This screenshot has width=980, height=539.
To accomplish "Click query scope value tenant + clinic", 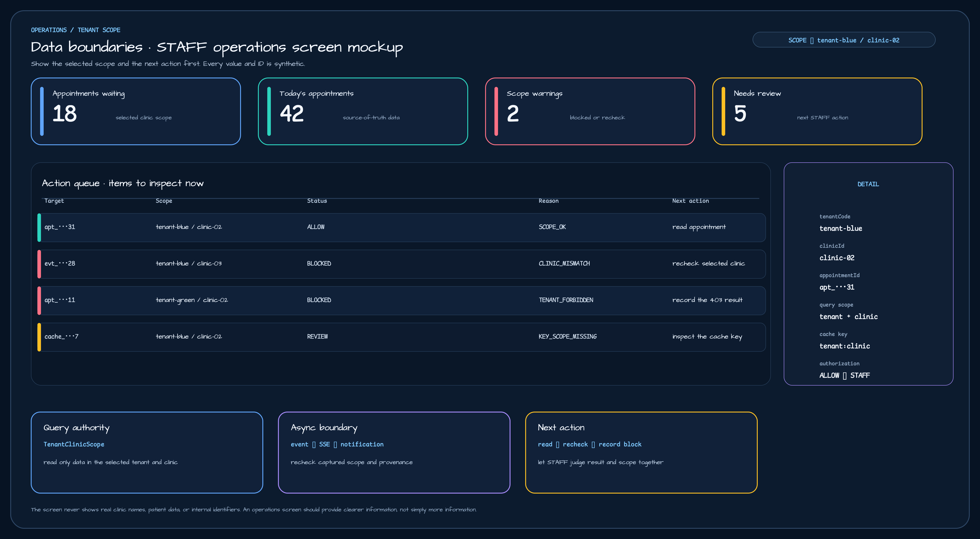I will 848,317.
